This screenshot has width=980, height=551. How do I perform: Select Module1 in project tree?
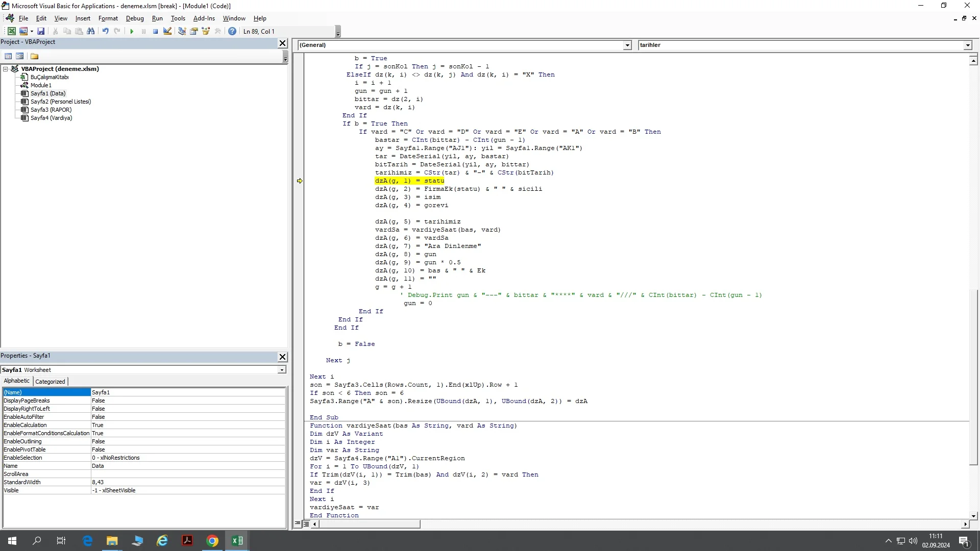(40, 85)
